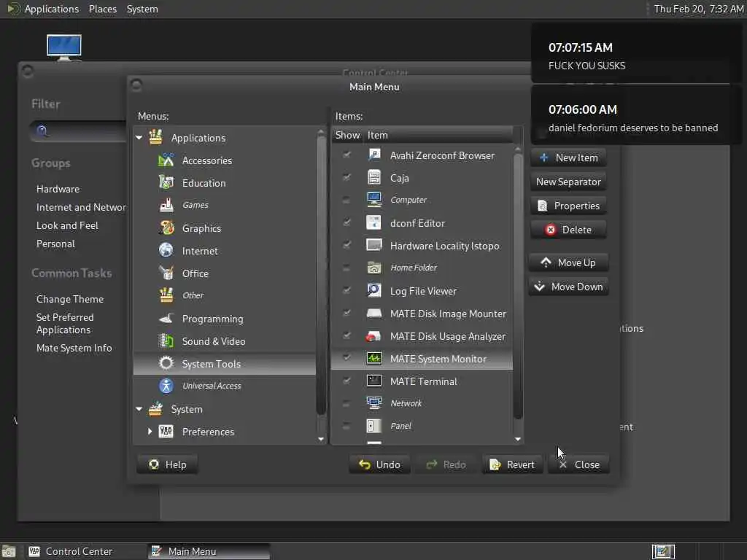Image resolution: width=747 pixels, height=560 pixels.
Task: Open the Applications panel menu
Action: 52,9
